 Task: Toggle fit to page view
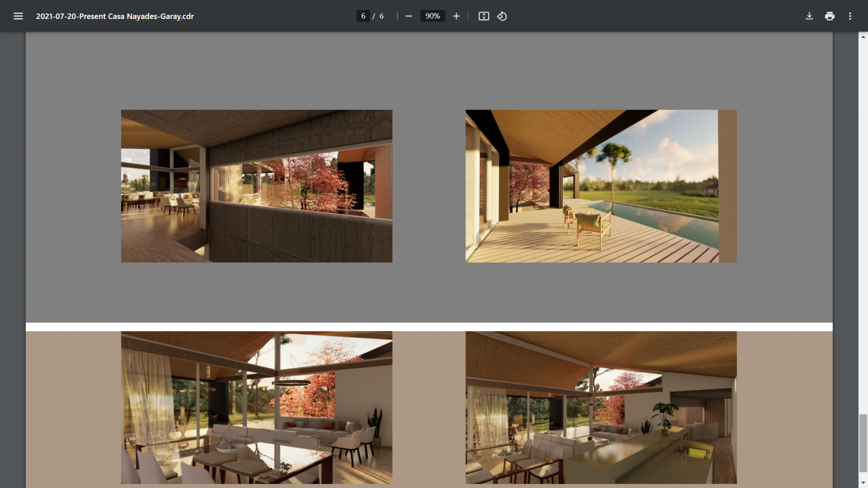point(484,16)
